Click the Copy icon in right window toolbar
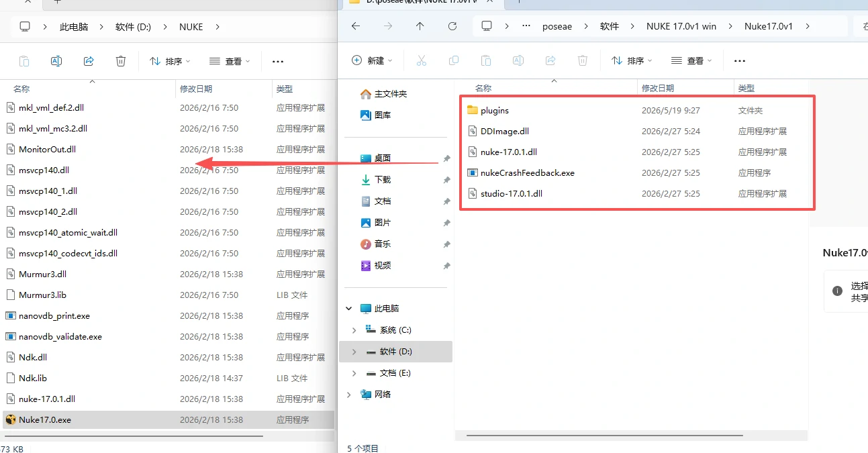This screenshot has width=868, height=453. pos(454,60)
